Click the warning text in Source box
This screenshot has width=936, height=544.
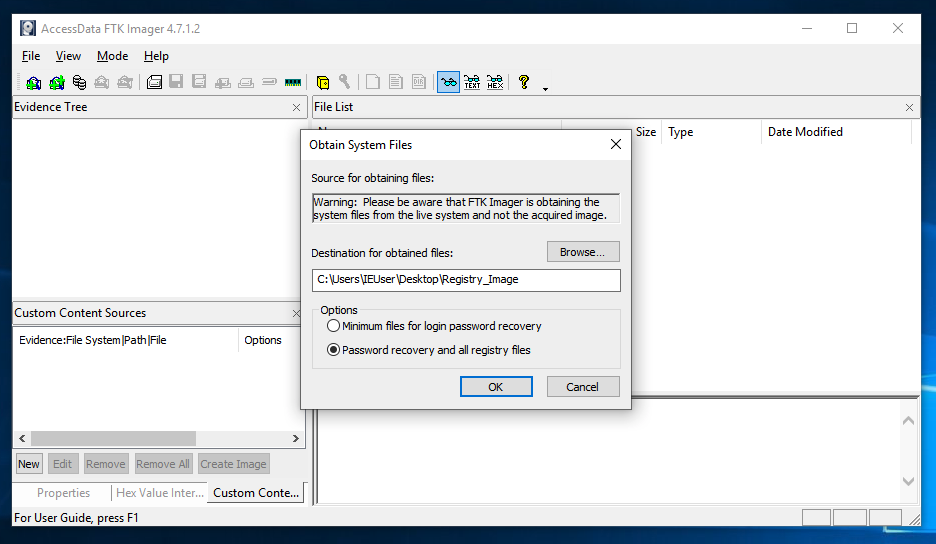(460, 208)
